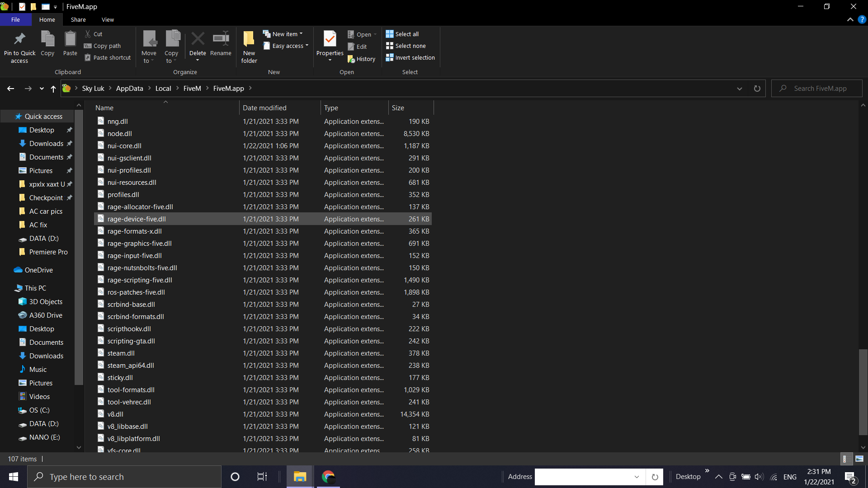
Task: Click Invert selection in Select group
Action: [x=410, y=57]
